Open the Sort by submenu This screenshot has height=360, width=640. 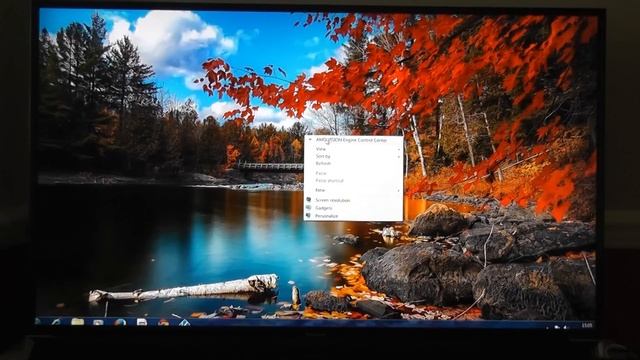(x=353, y=156)
